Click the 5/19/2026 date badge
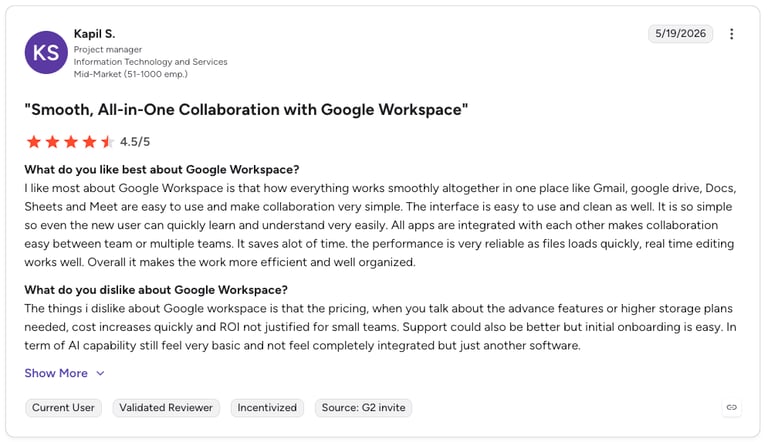Image resolution: width=768 pixels, height=442 pixels. (680, 33)
